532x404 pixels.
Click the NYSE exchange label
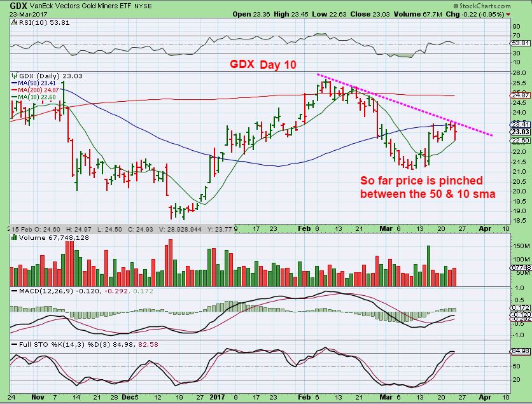(x=143, y=6)
